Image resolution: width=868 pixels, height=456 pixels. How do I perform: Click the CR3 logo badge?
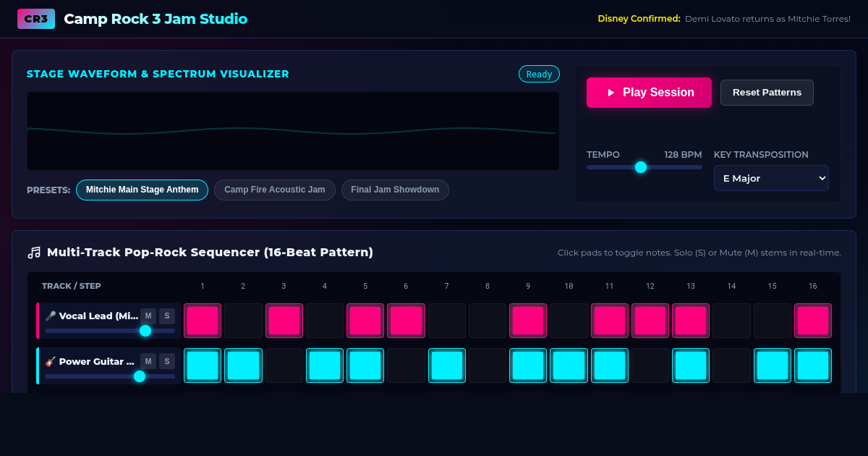click(x=36, y=19)
